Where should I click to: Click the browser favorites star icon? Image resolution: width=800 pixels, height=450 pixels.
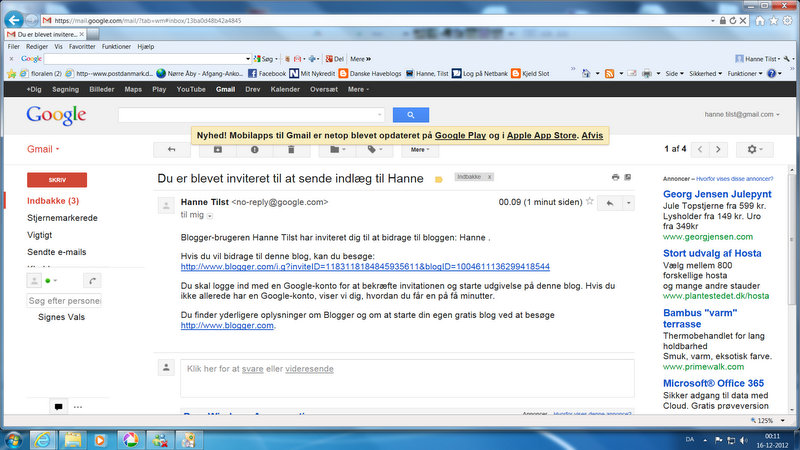pos(773,20)
